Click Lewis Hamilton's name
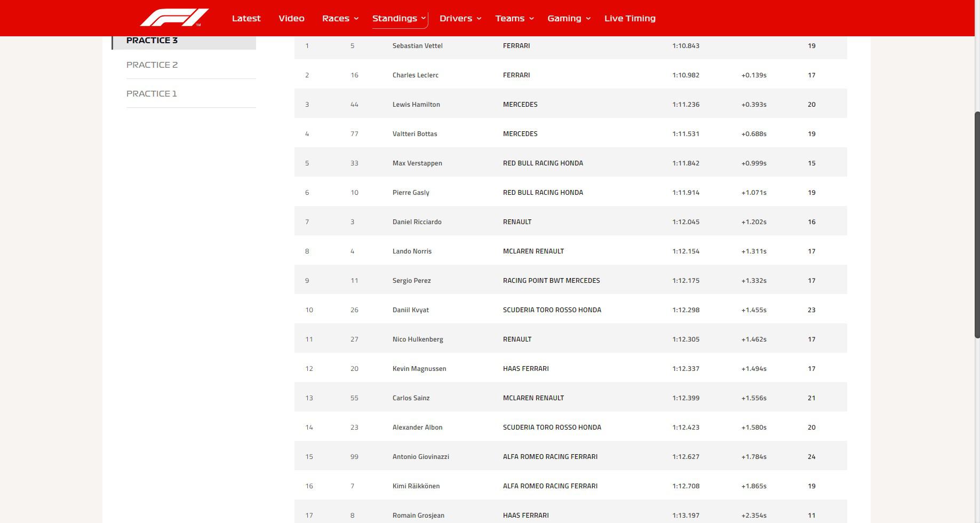Viewport: 980px width, 523px height. pos(416,105)
